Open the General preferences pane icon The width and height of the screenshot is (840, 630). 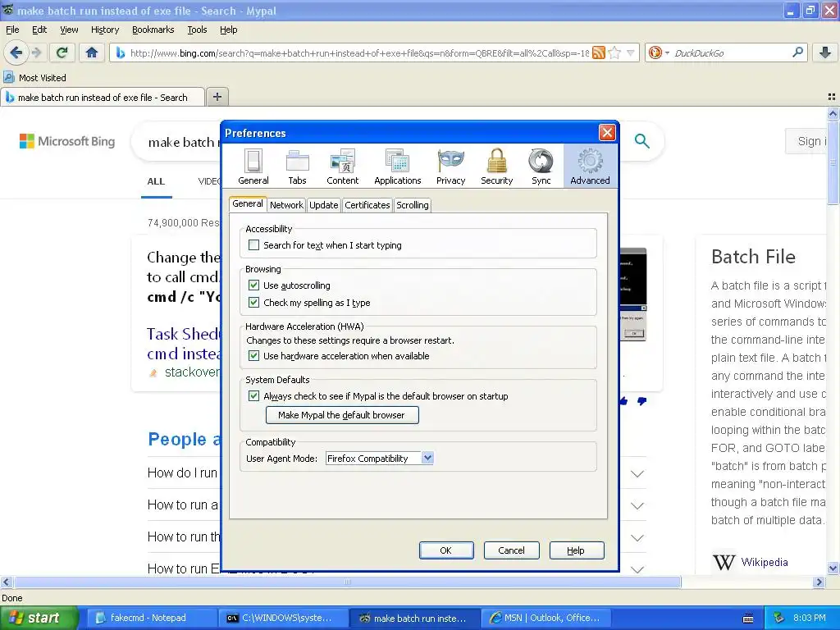pyautogui.click(x=253, y=167)
